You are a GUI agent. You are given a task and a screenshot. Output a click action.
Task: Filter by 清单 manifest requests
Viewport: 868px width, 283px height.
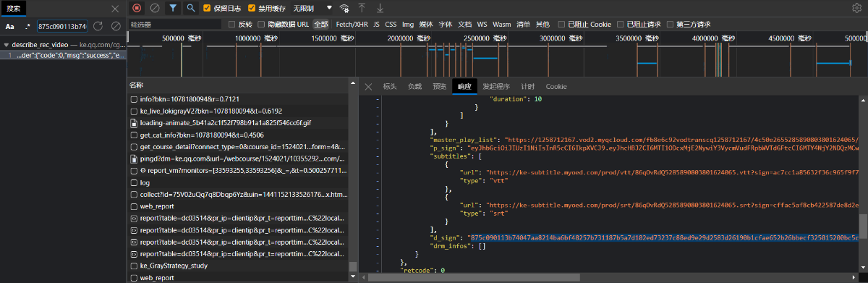pyautogui.click(x=523, y=24)
